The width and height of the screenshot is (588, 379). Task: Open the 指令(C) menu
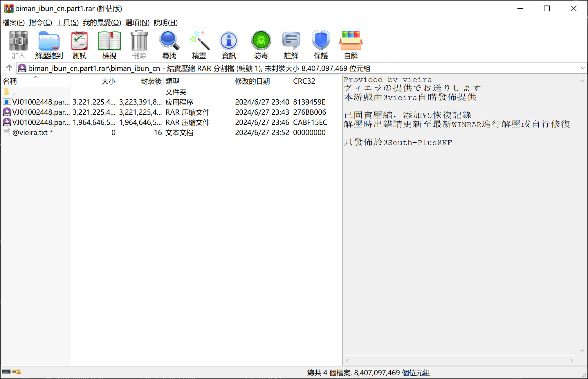click(40, 23)
